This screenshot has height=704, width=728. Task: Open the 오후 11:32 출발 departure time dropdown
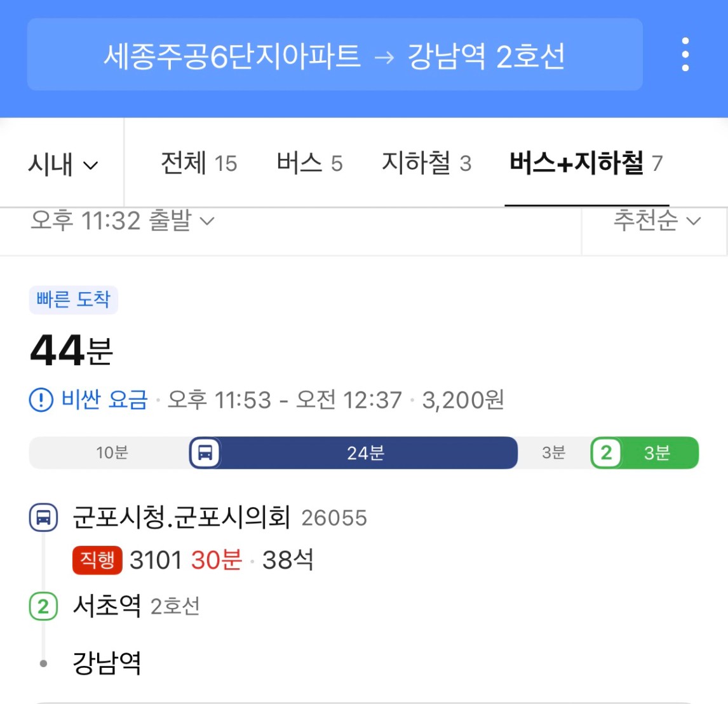point(123,220)
